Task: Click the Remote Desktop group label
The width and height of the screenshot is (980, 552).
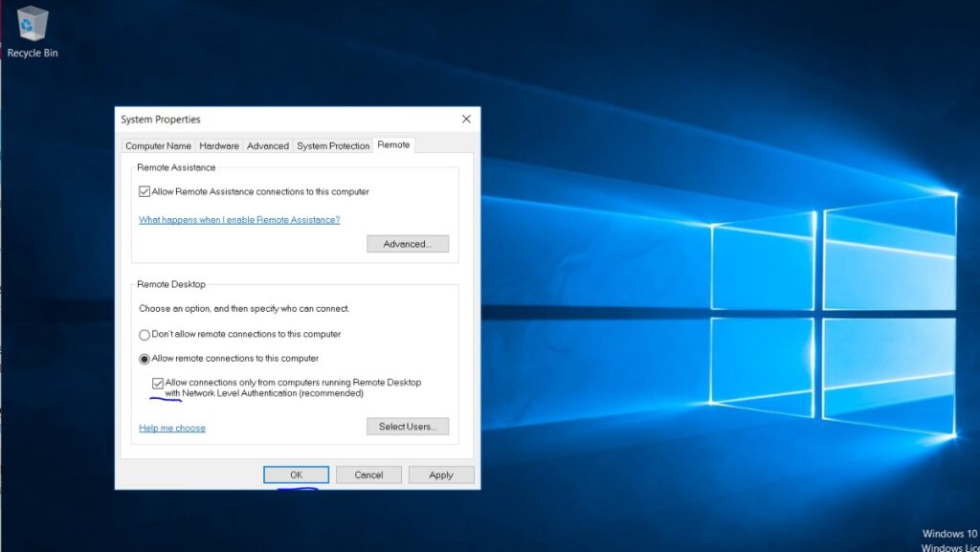Action: click(x=171, y=284)
